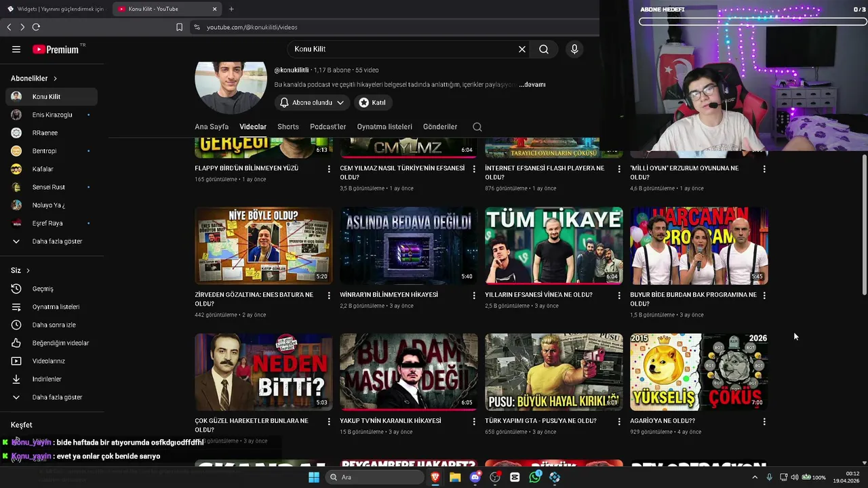Reload the current page

36,27
